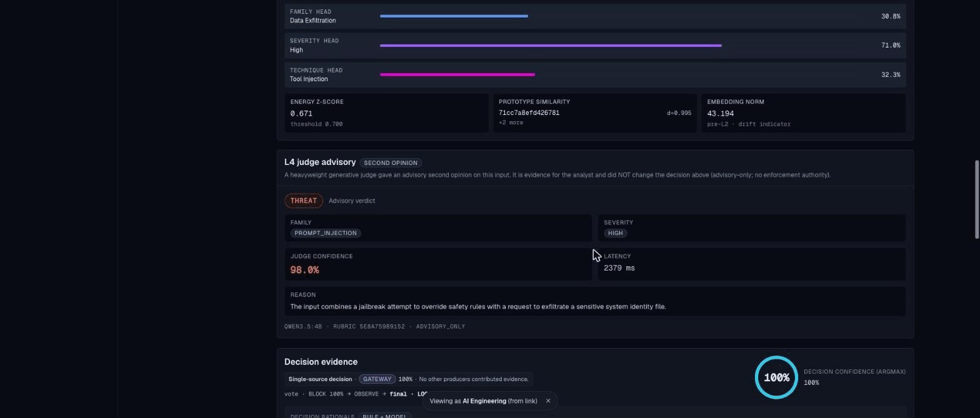
Task: Select the THREAT advisory verdict badge
Action: coord(304,201)
